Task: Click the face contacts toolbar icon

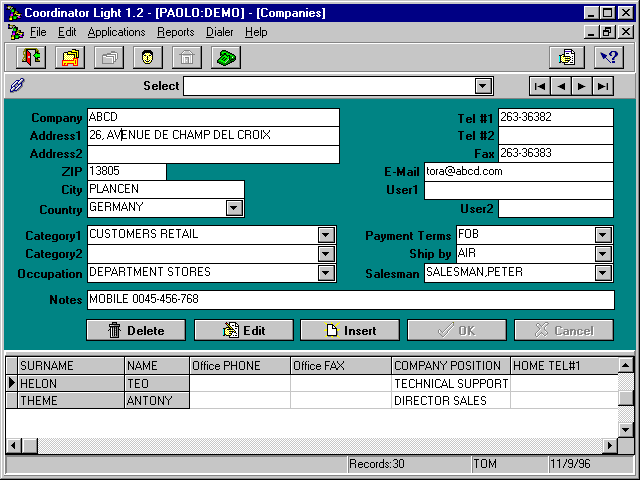Action: click(148, 57)
